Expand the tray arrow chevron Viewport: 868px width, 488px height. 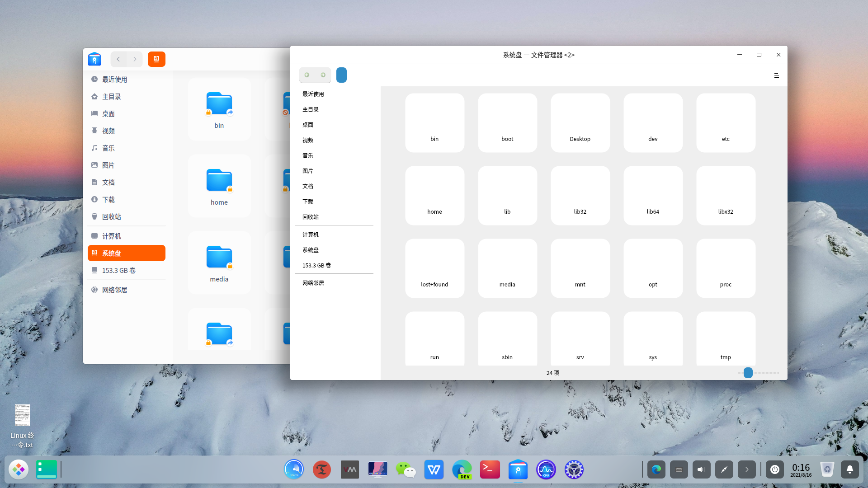(x=746, y=469)
